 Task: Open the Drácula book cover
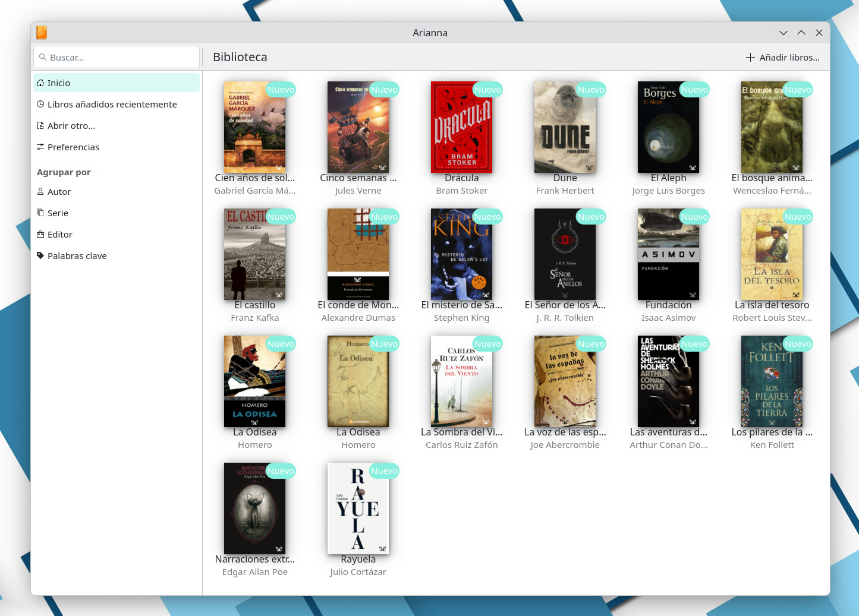(x=461, y=127)
